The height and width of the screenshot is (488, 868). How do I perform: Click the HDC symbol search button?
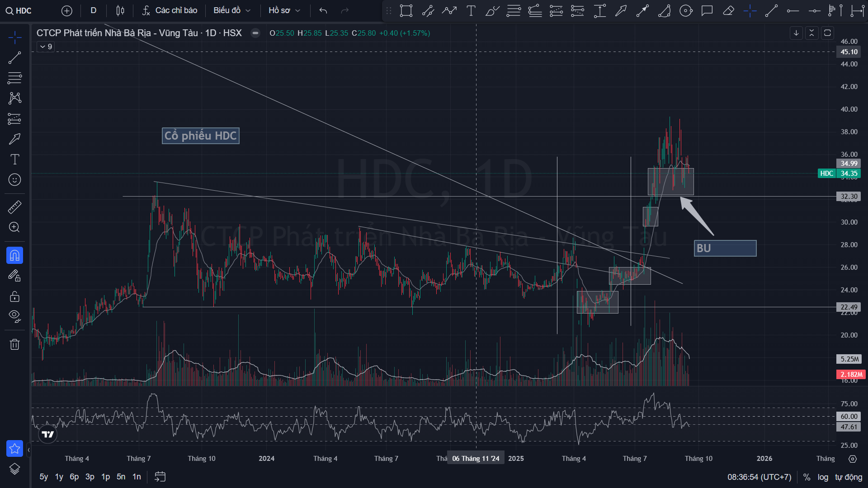point(19,10)
